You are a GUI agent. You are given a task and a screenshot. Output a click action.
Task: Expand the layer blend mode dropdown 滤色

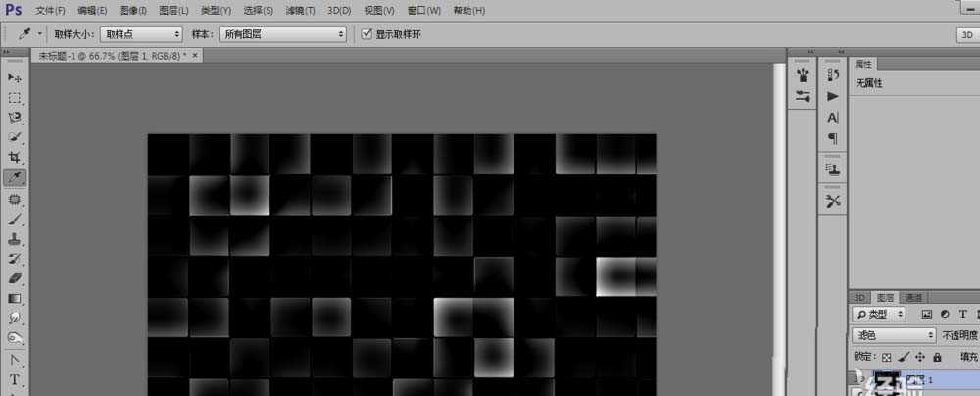click(893, 335)
